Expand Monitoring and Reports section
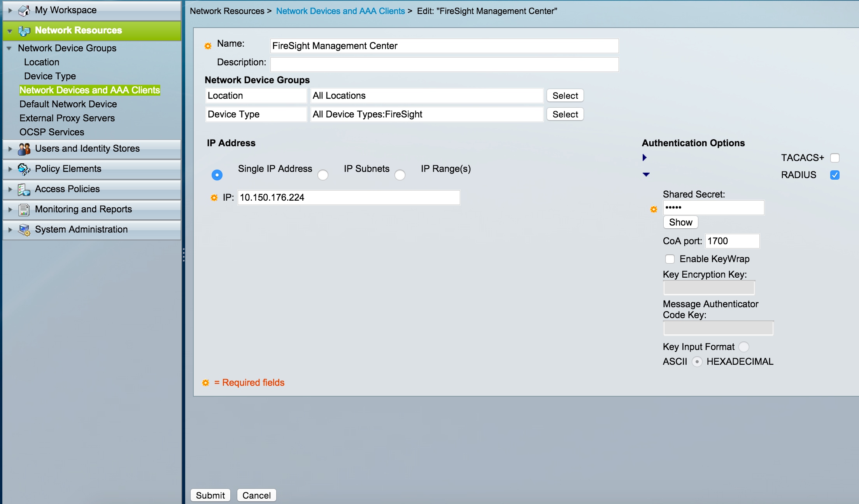Image resolution: width=859 pixels, height=504 pixels. [x=10, y=209]
